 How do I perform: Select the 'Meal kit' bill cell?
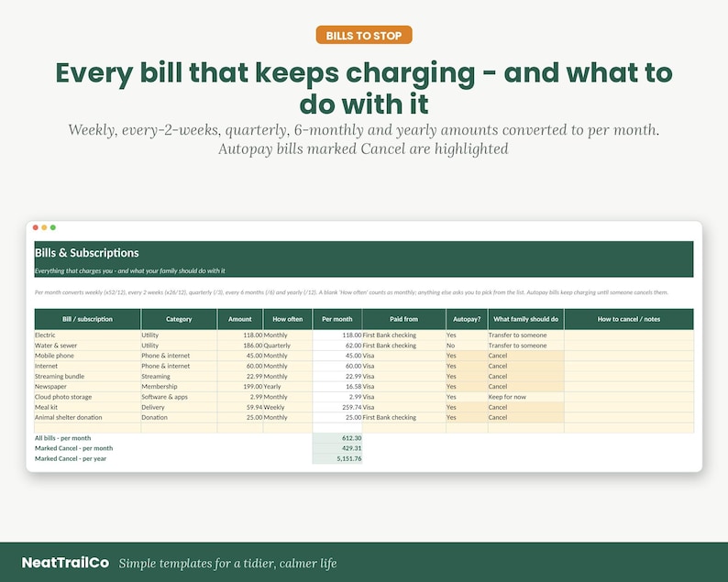(x=87, y=407)
